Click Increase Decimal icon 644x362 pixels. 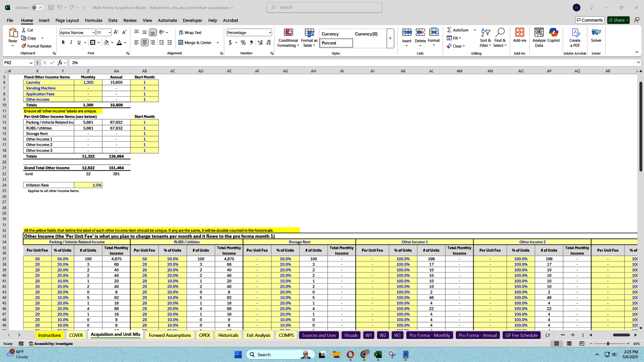pyautogui.click(x=260, y=43)
